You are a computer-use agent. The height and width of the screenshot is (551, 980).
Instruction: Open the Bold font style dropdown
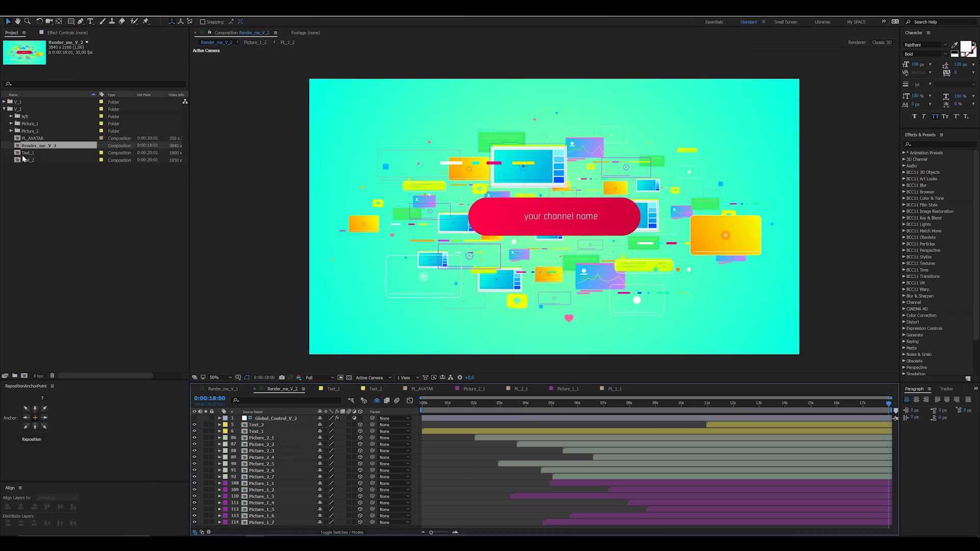[x=925, y=54]
